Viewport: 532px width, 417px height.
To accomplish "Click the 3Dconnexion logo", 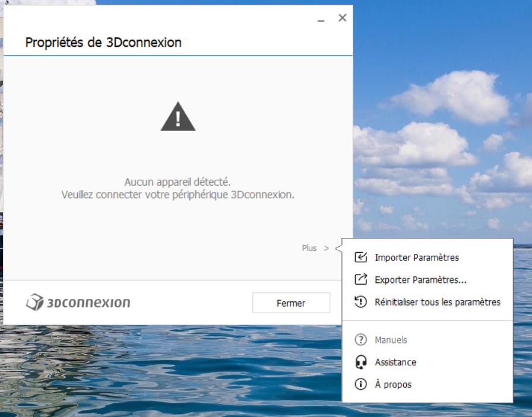I will coord(78,302).
